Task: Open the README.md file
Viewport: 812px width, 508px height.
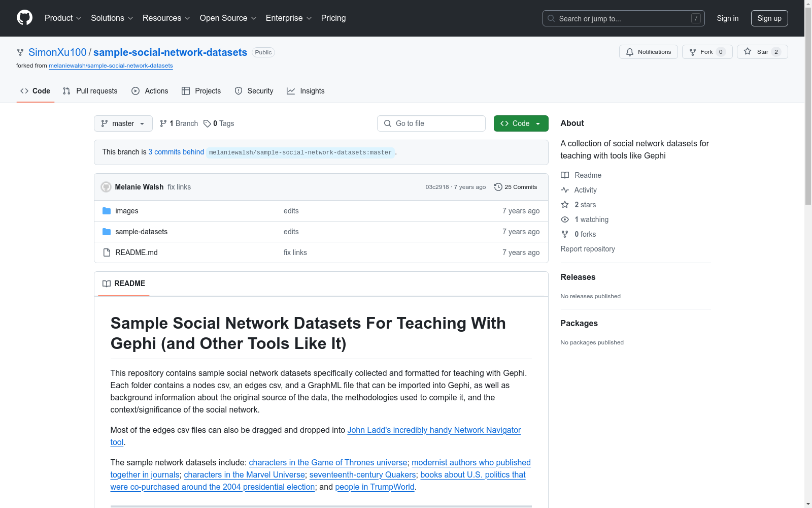Action: [x=137, y=252]
